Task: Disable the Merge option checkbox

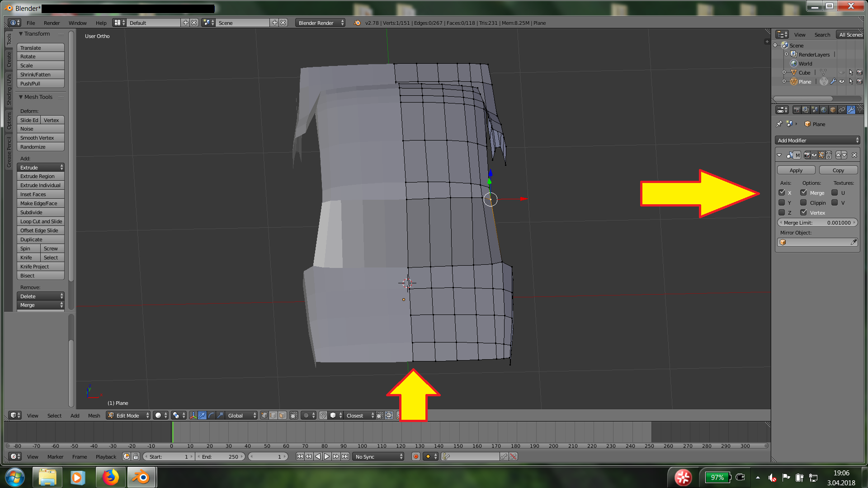Action: coord(803,193)
